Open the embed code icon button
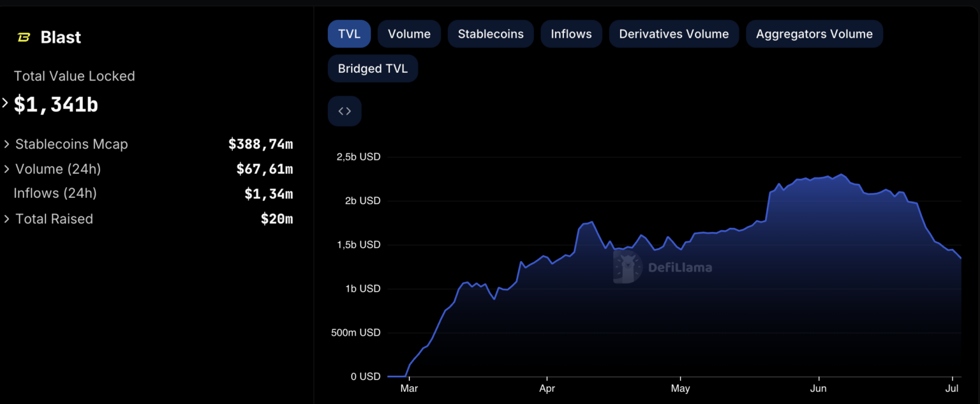The image size is (980, 404). tap(345, 111)
